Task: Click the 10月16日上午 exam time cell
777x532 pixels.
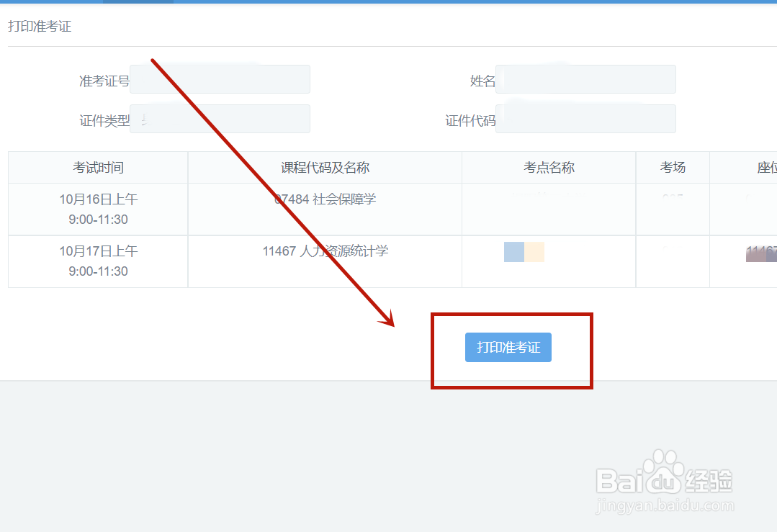Action: [98, 209]
